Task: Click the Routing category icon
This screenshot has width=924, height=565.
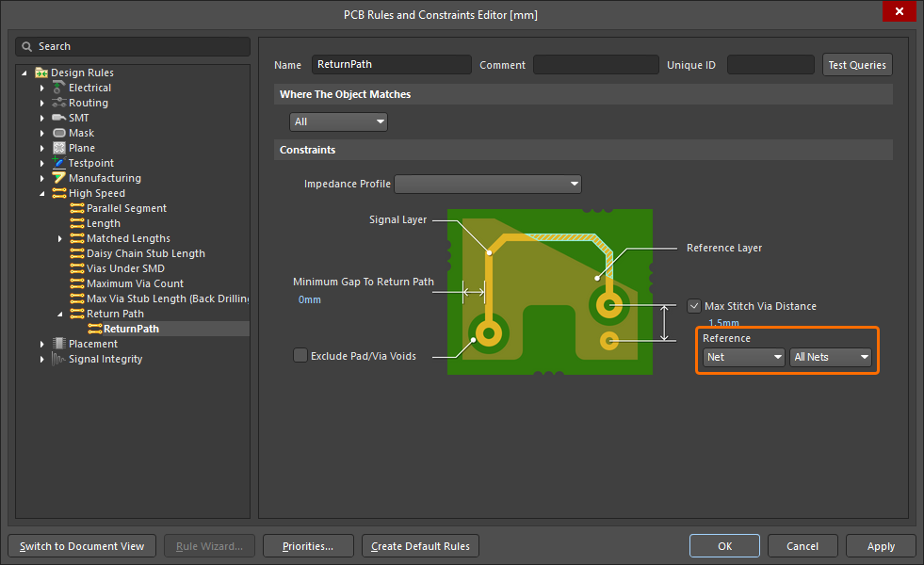Action: point(59,103)
